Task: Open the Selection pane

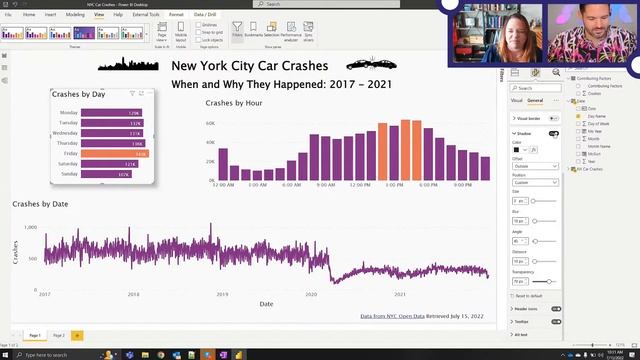Action: pyautogui.click(x=271, y=31)
